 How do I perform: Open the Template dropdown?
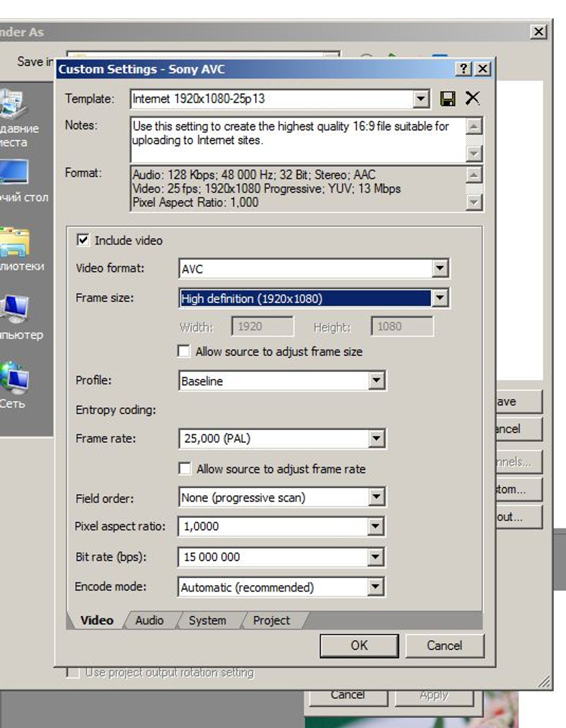pos(421,98)
